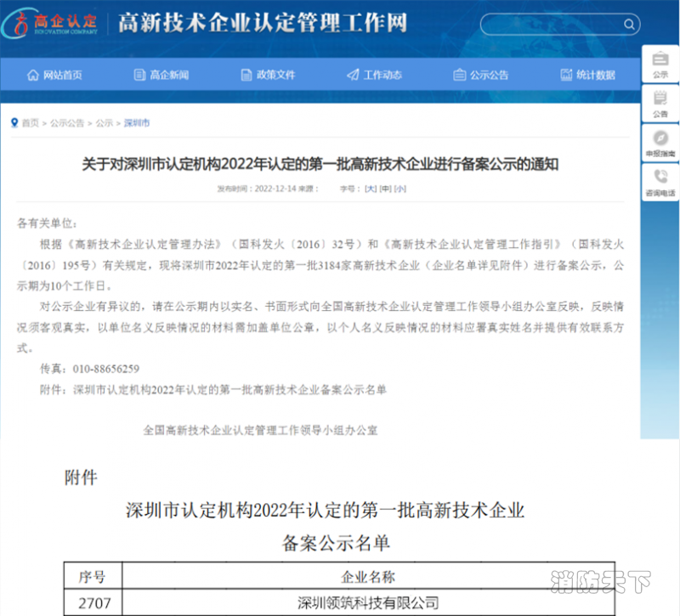Click the home icon beside 网站首页
The height and width of the screenshot is (616, 680).
point(33,75)
